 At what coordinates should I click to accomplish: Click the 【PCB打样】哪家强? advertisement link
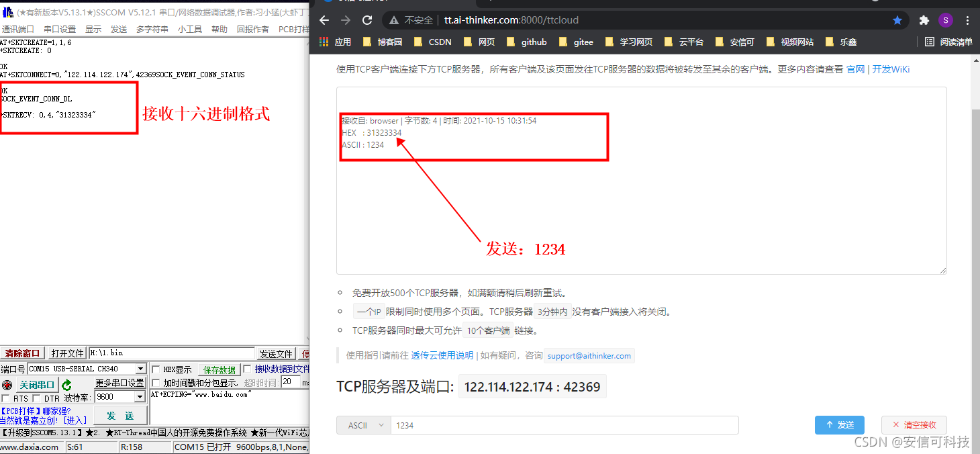point(36,411)
